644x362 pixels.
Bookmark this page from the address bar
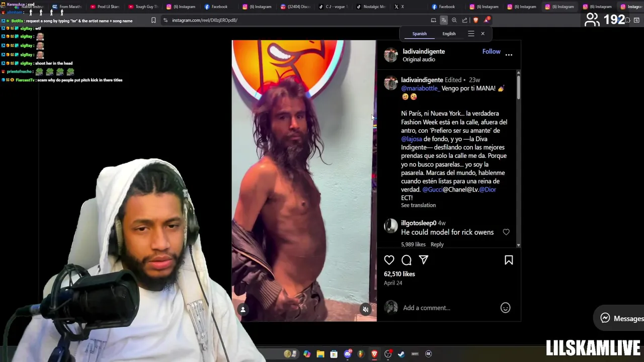(x=153, y=20)
